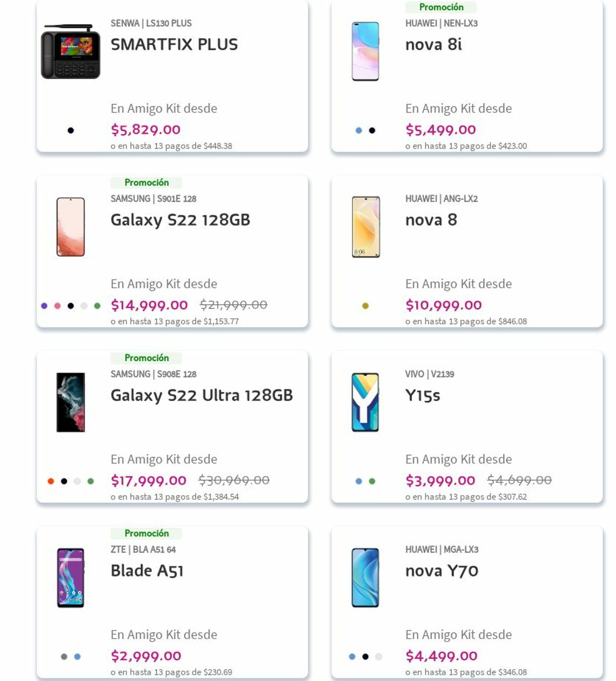Choose the black color for nova 8i
616x681 pixels.
[x=372, y=131]
